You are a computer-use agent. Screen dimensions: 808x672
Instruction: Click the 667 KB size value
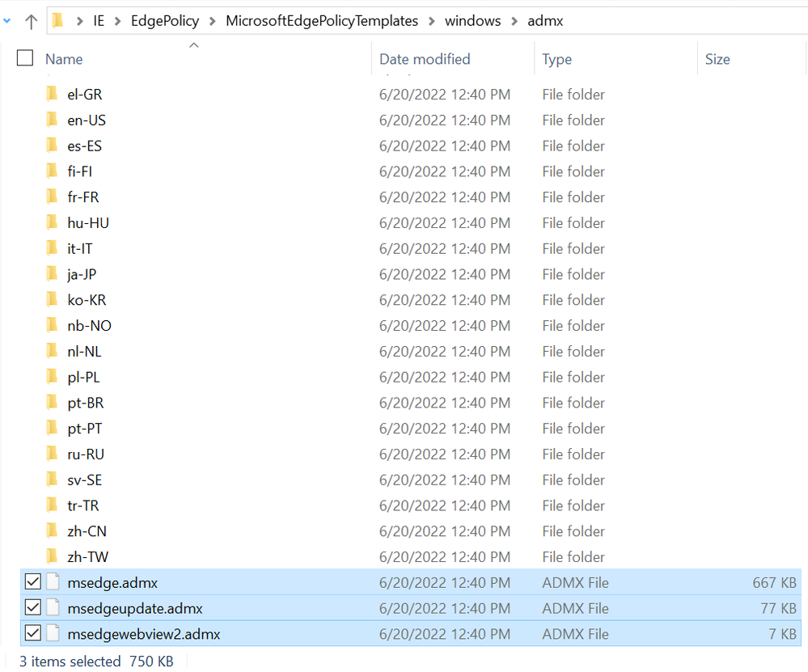(x=774, y=583)
